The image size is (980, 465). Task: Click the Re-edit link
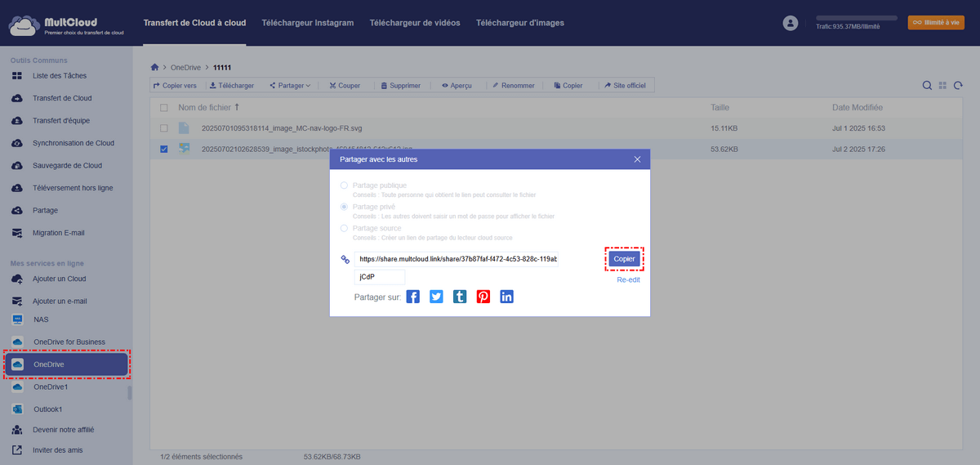[x=629, y=279]
